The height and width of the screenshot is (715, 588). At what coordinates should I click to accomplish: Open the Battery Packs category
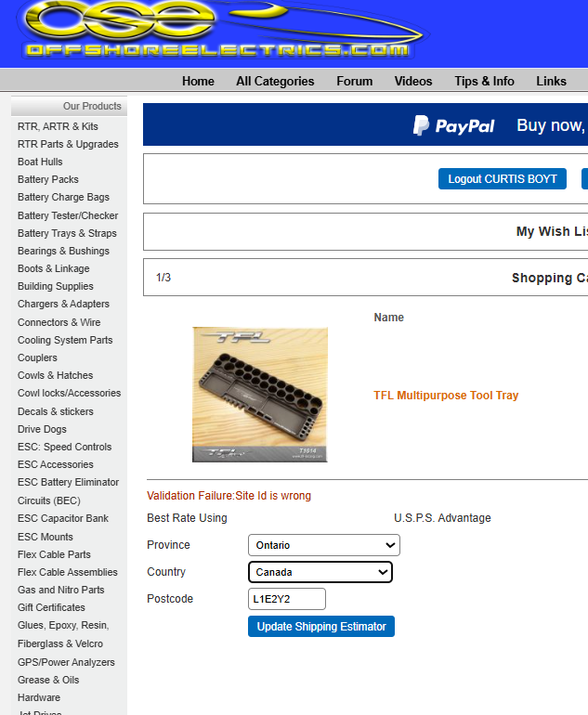pos(48,179)
